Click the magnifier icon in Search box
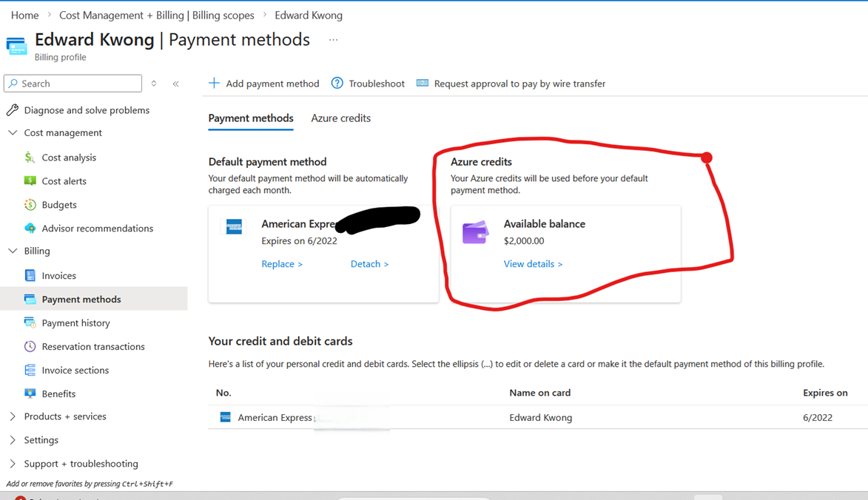868x500 pixels. [13, 84]
